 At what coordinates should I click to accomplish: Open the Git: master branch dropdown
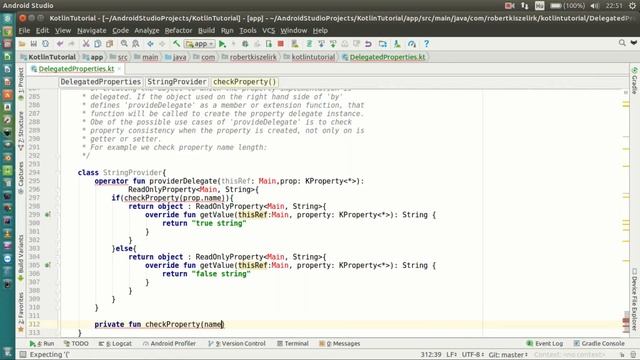pos(508,355)
